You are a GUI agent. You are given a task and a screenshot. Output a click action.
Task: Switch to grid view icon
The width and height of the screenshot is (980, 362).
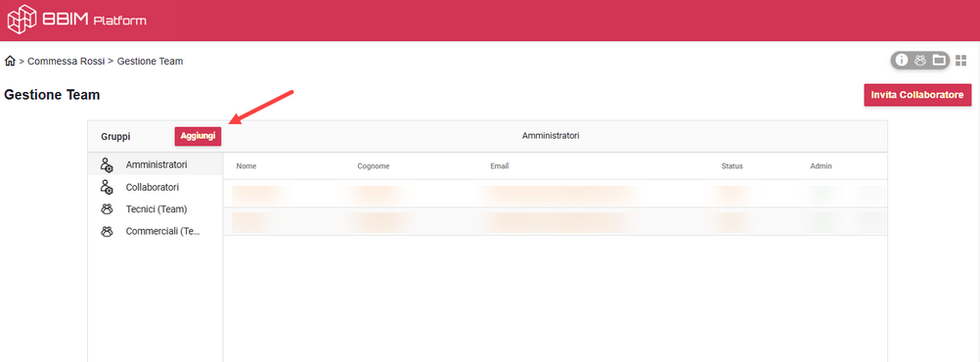pyautogui.click(x=961, y=60)
